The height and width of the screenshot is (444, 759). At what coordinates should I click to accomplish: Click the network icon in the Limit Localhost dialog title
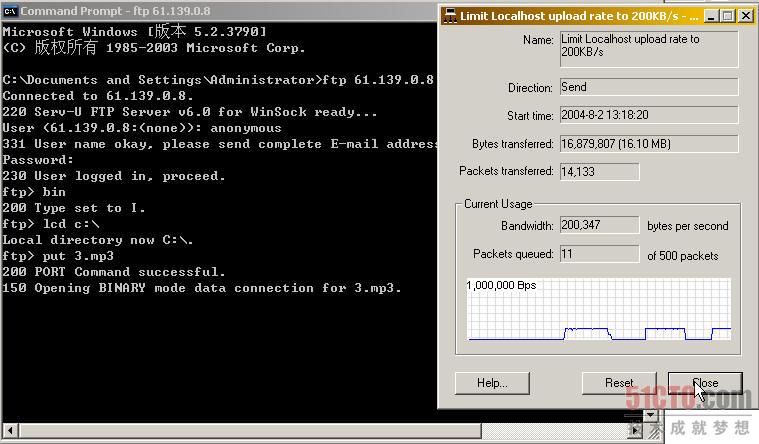[x=450, y=16]
